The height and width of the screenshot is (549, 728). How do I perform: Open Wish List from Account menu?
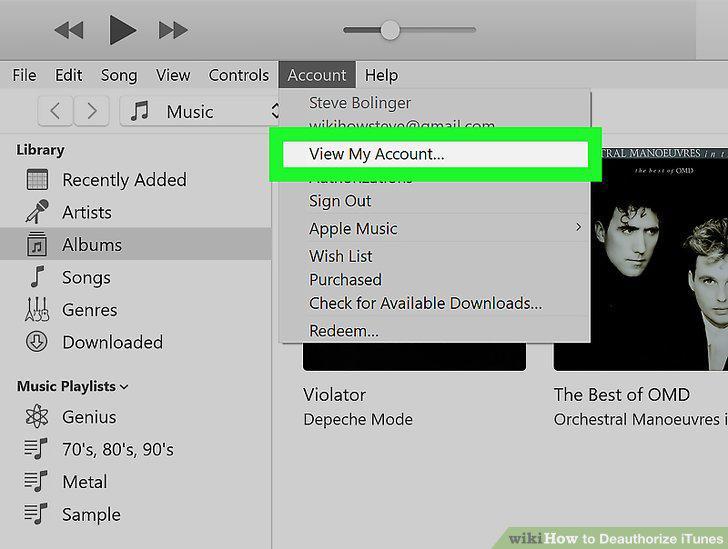[x=341, y=256]
